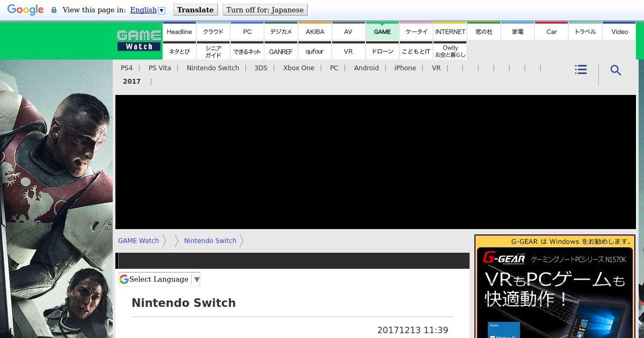Select the GAME tab

(382, 31)
